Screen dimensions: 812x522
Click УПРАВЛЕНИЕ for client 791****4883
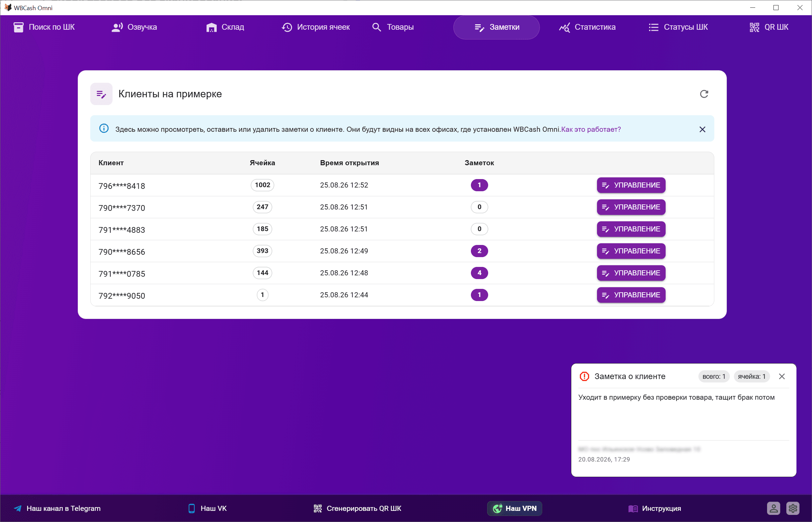tap(631, 229)
